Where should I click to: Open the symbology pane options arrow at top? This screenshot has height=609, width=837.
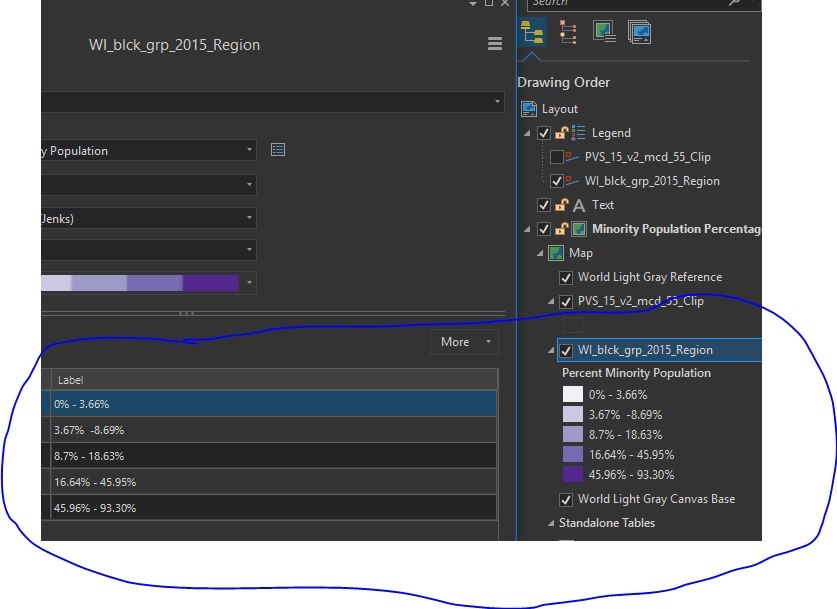coord(472,4)
